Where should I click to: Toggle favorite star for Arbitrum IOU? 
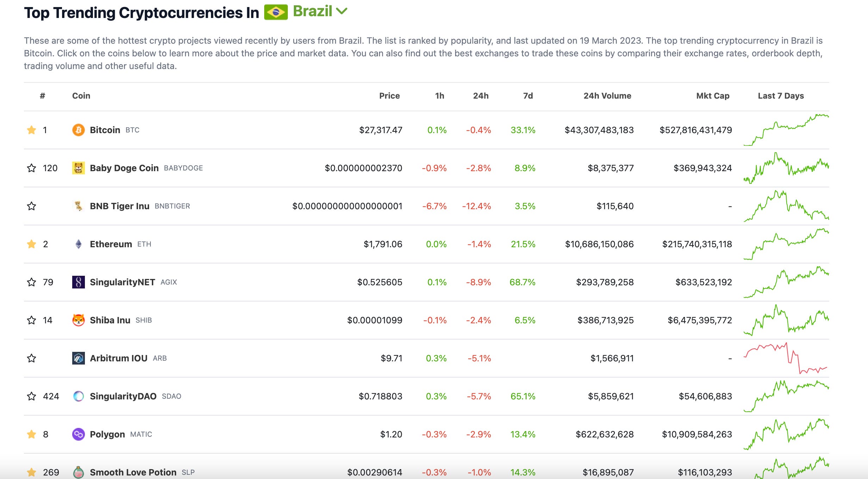[32, 358]
